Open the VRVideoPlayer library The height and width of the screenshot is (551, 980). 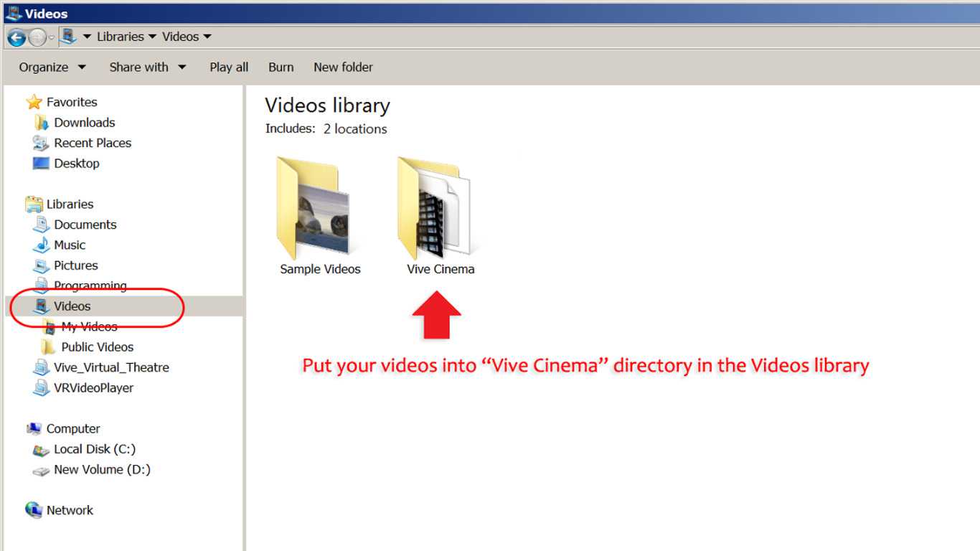tap(93, 388)
